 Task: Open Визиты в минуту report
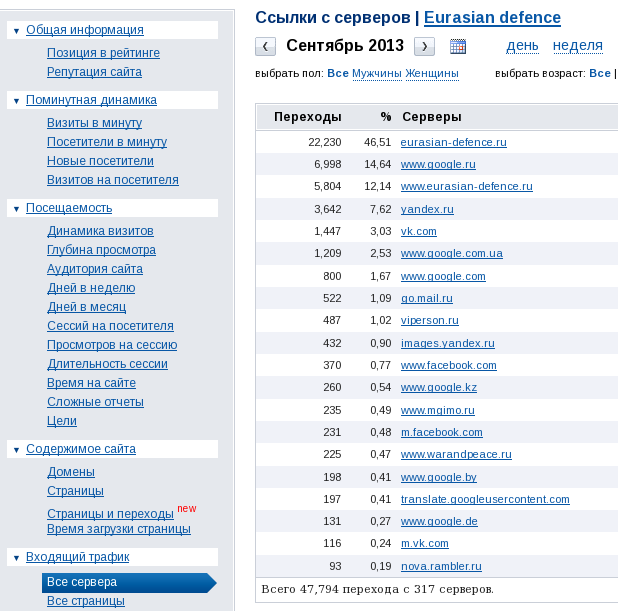click(x=94, y=123)
